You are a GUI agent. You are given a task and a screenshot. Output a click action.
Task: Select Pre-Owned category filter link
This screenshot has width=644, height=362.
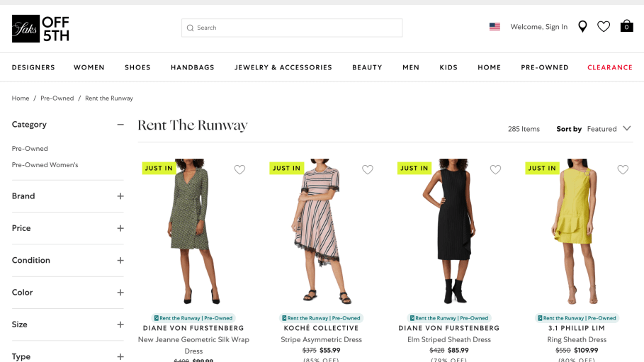30,148
